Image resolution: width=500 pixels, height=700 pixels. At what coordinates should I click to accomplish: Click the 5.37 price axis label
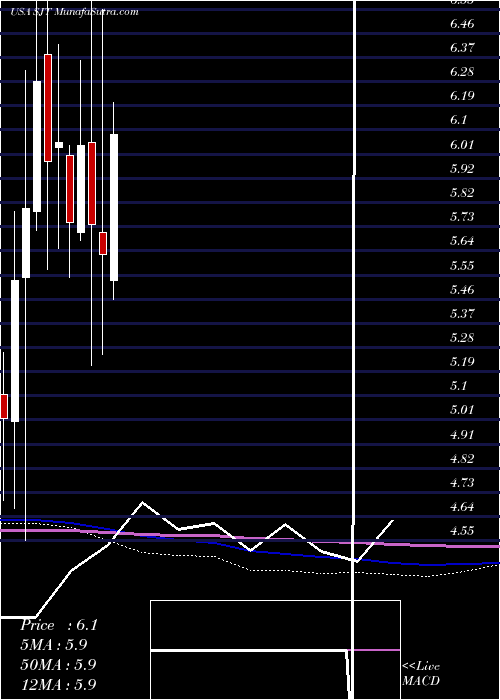coord(462,314)
